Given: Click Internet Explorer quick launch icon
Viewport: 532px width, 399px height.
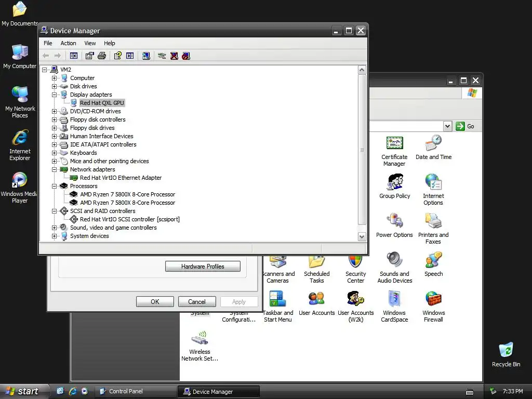Looking at the screenshot, I should click(x=73, y=391).
